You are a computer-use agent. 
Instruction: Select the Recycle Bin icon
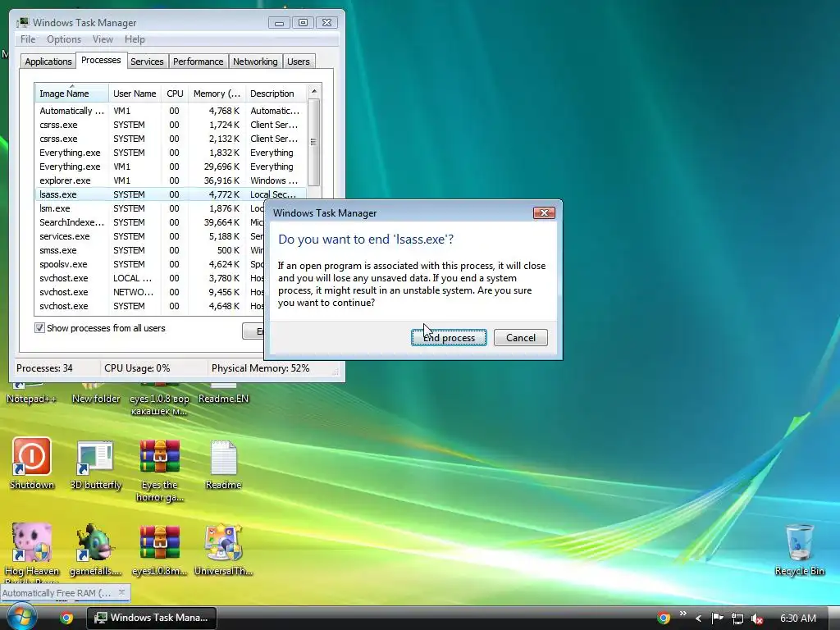tap(799, 550)
